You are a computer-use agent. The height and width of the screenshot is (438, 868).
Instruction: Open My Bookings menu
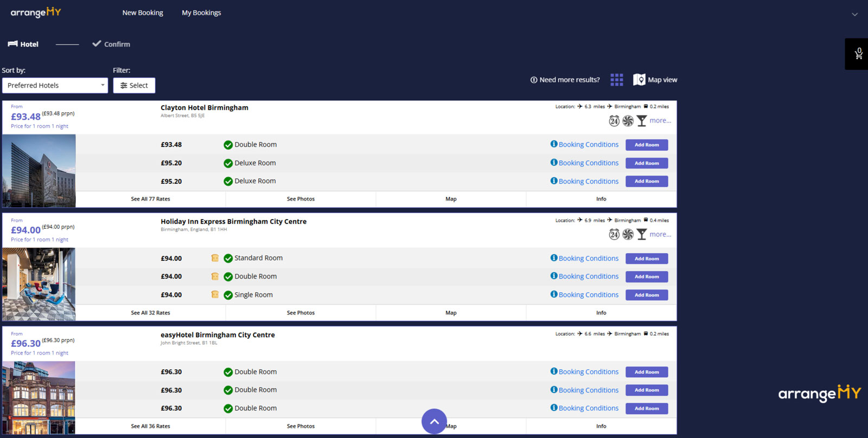point(201,12)
